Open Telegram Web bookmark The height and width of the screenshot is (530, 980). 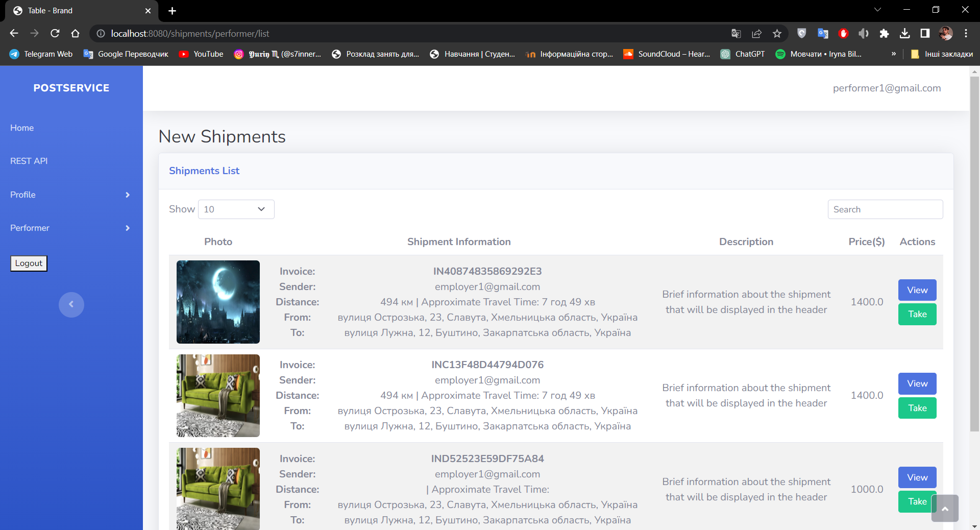(41, 54)
